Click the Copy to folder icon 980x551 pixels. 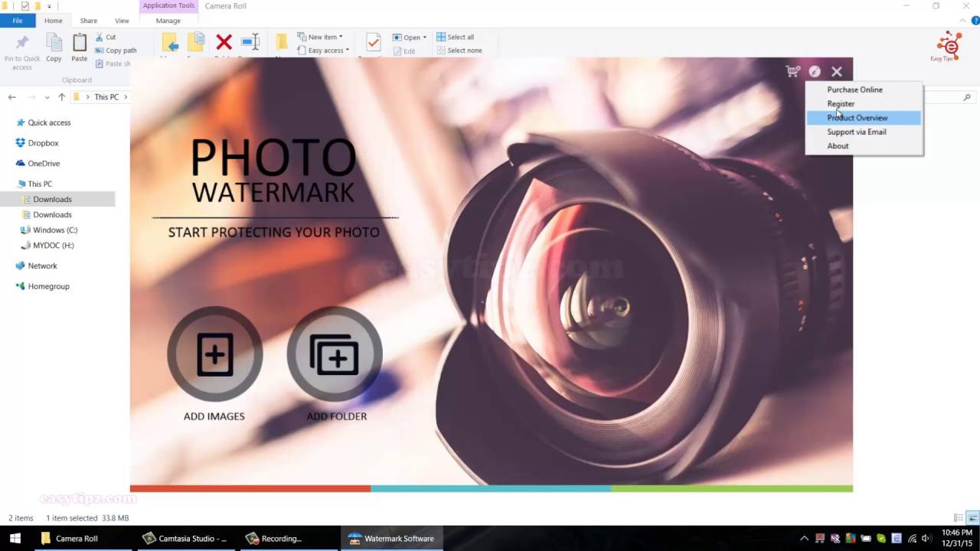pos(196,43)
